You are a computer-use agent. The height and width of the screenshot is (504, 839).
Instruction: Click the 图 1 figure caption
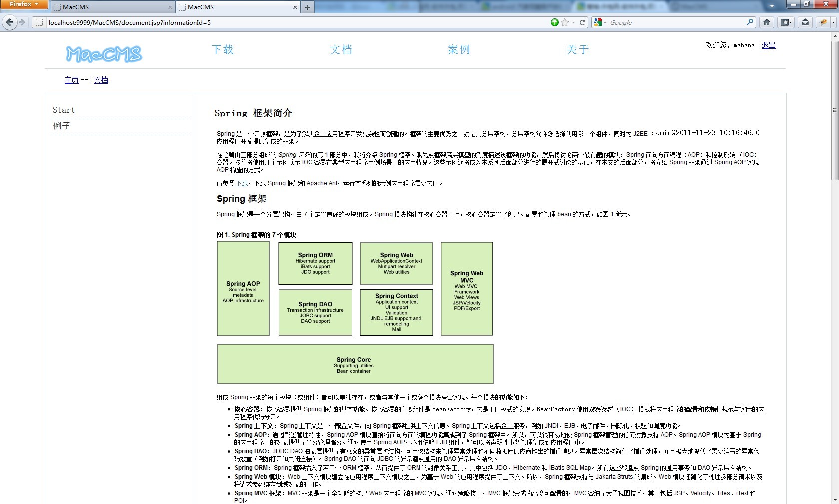point(256,235)
